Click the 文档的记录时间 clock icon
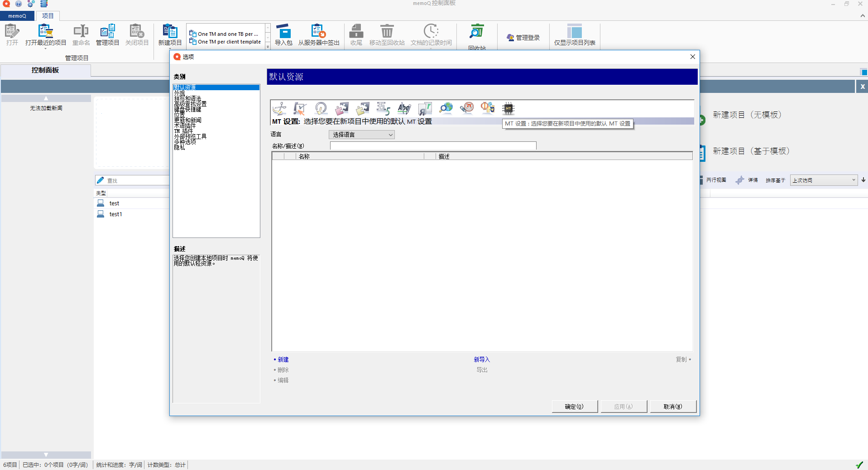The image size is (868, 470). coord(431,35)
